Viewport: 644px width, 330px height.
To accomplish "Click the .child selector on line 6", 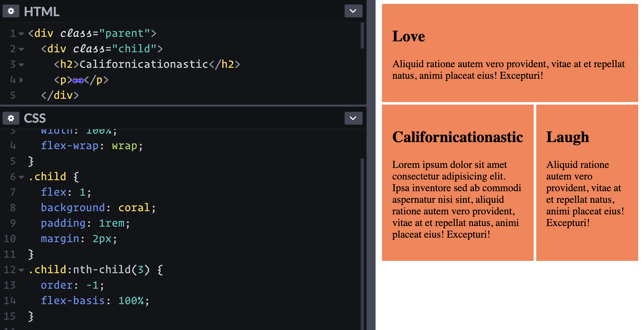I will tap(47, 177).
